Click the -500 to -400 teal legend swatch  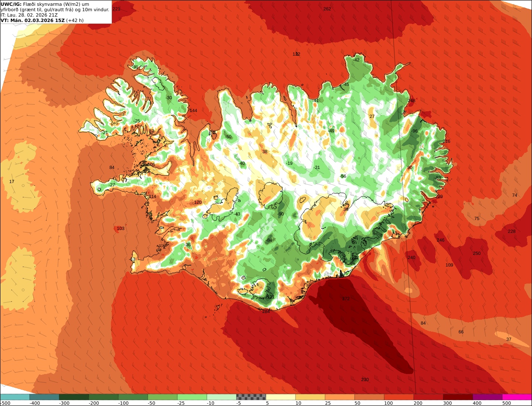15,397
